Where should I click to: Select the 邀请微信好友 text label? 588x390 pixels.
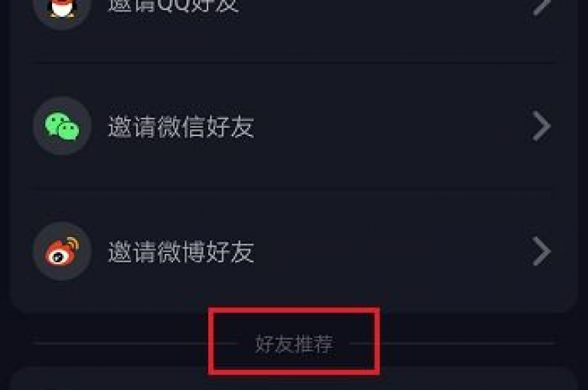(x=181, y=127)
